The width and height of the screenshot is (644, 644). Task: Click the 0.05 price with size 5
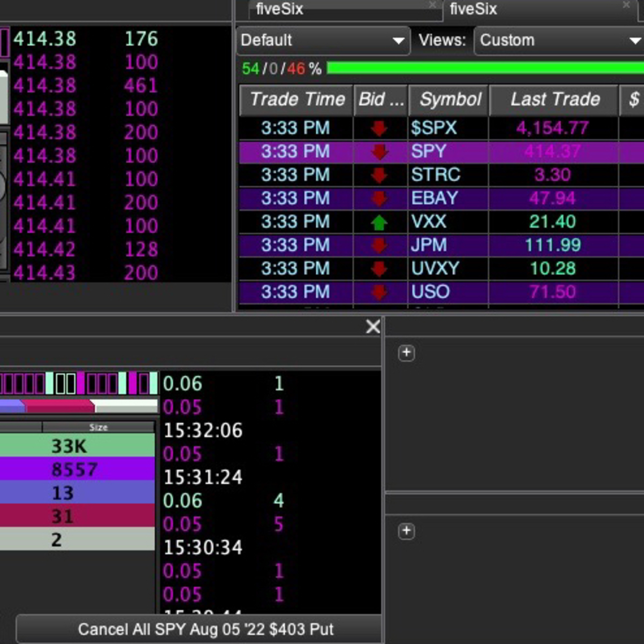(x=183, y=524)
